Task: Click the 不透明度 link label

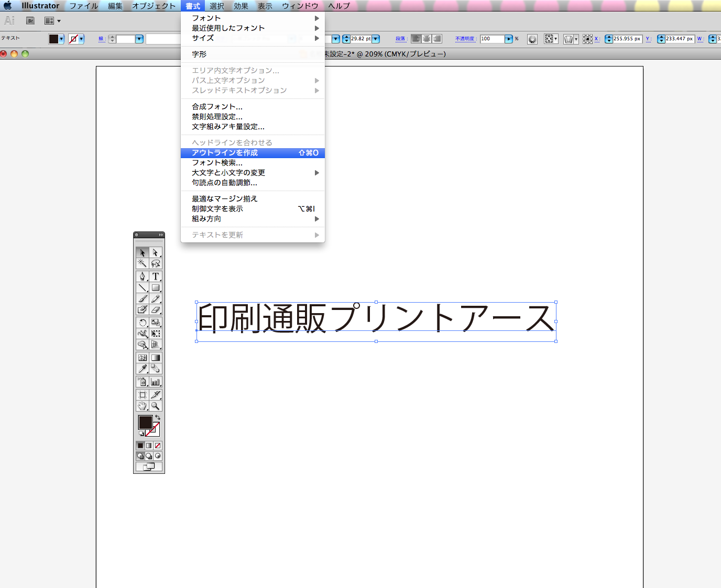Action: [466, 39]
